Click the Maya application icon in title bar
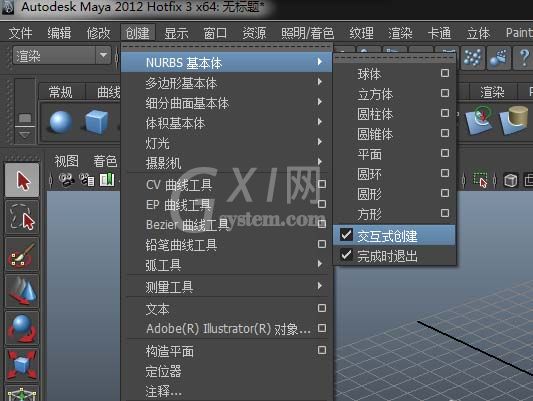 [x=7, y=7]
